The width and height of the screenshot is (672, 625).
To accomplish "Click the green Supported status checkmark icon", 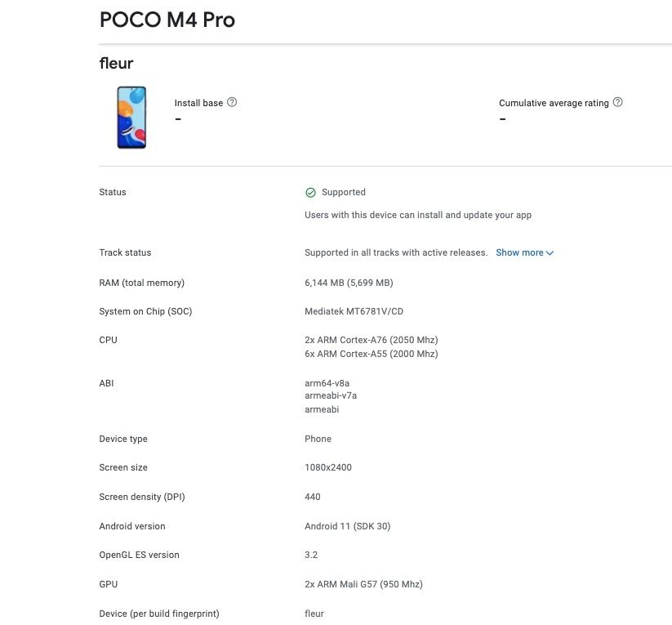I will (310, 192).
